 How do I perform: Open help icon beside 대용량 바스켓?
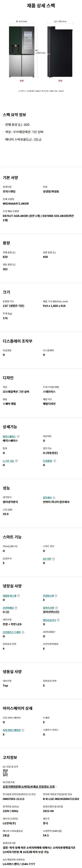tap(19, 595)
